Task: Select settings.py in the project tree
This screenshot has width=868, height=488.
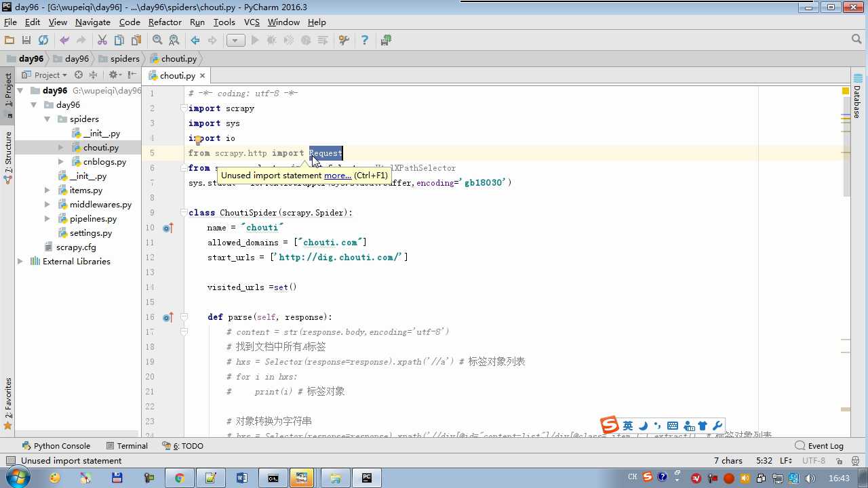Action: pos(85,233)
